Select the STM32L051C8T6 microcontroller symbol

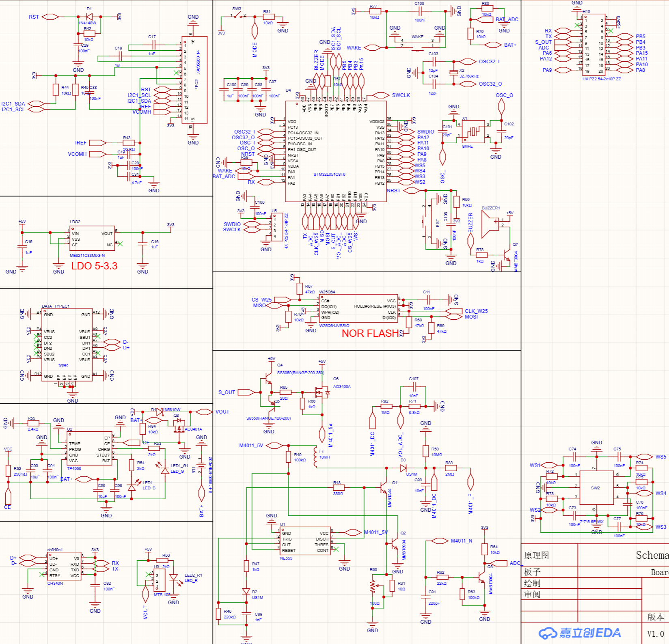coord(336,151)
